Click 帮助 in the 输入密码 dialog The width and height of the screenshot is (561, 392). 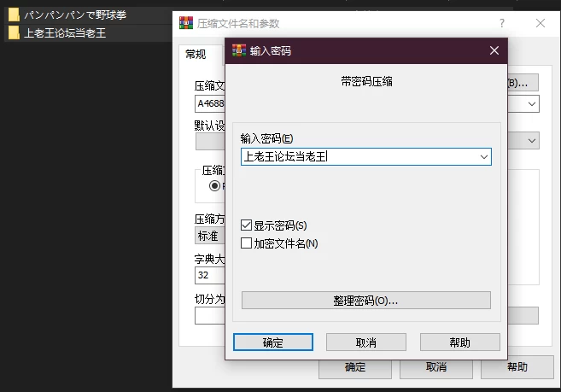tap(459, 342)
